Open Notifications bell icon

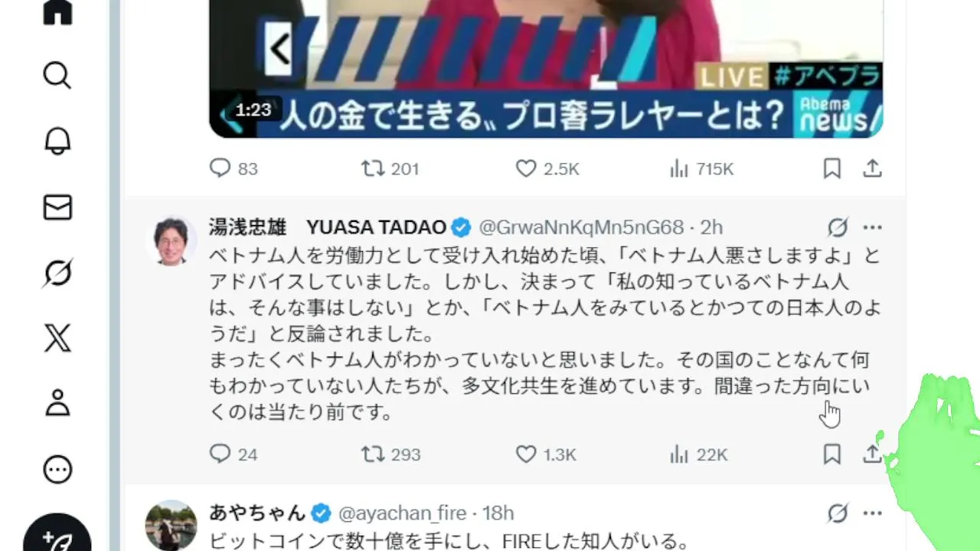[57, 141]
